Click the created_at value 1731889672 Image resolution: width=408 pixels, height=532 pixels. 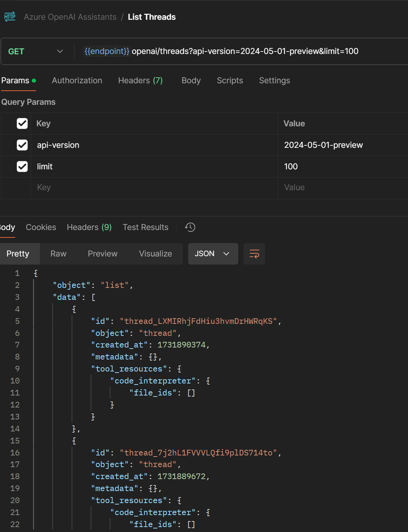(181, 476)
